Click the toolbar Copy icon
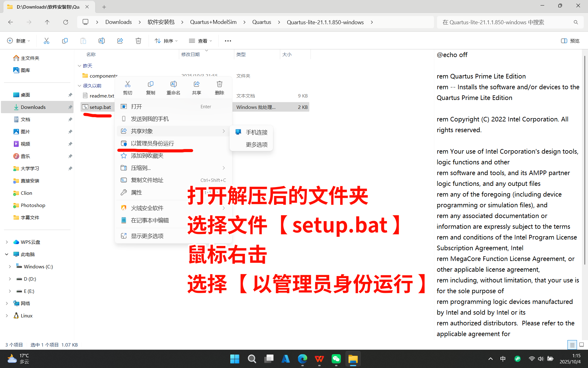Screen dimensions: 588x368 point(65,41)
